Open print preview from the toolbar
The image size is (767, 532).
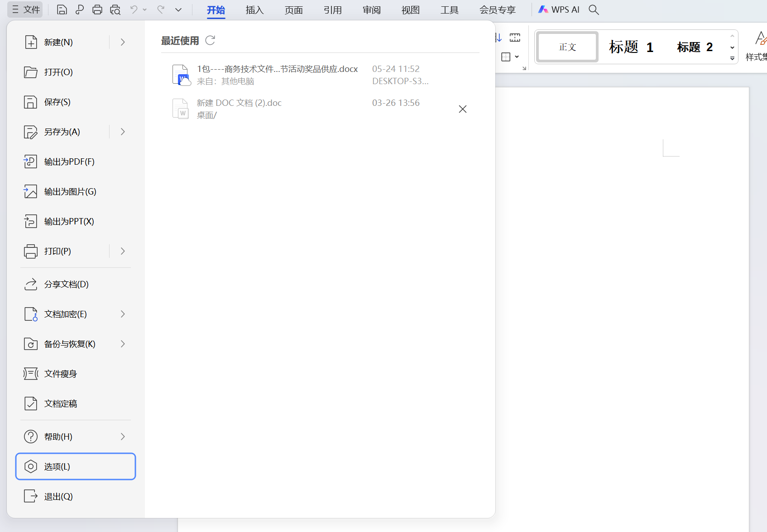pos(115,9)
